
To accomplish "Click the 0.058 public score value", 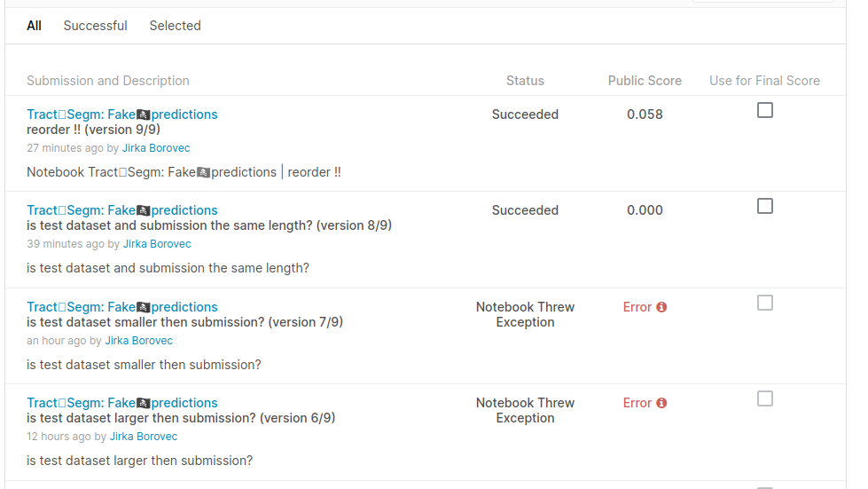I will (x=645, y=114).
